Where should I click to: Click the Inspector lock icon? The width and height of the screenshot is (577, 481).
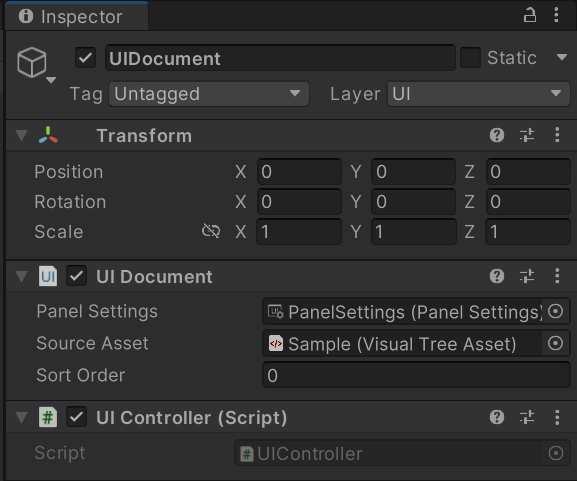coord(530,15)
